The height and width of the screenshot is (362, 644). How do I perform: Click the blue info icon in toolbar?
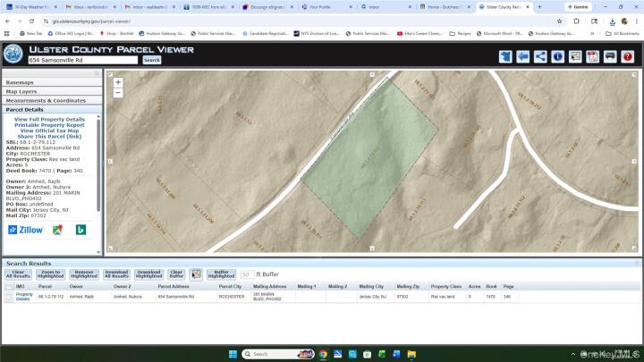pyautogui.click(x=558, y=56)
